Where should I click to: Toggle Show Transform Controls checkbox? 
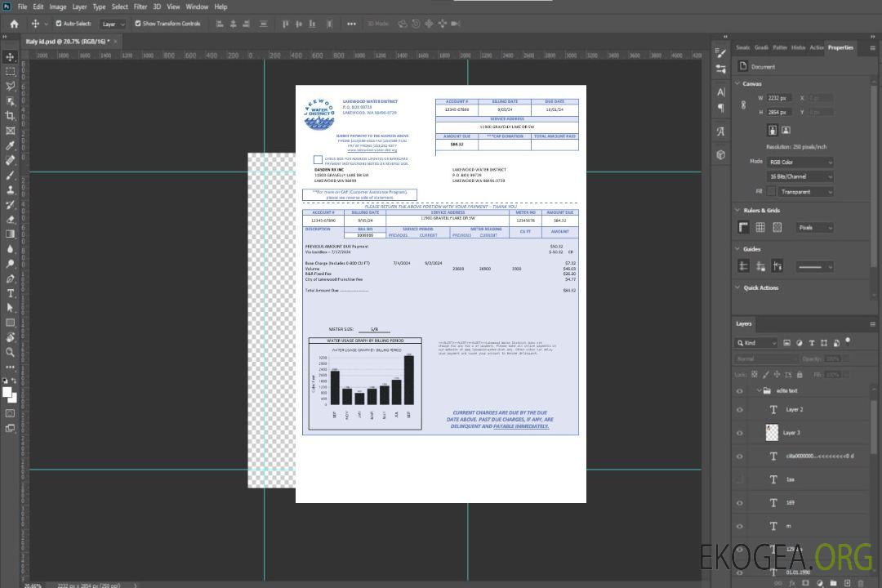tap(138, 24)
